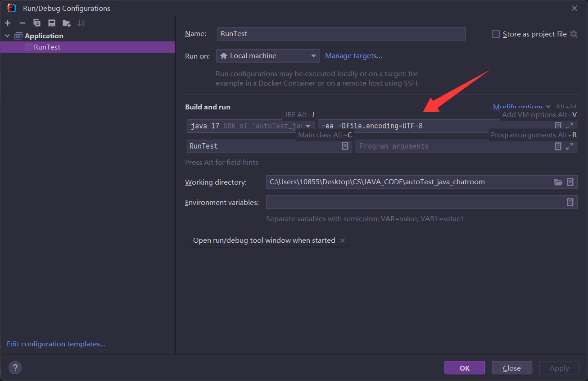Collapse the Application tree node
The height and width of the screenshot is (381, 588).
(7, 36)
